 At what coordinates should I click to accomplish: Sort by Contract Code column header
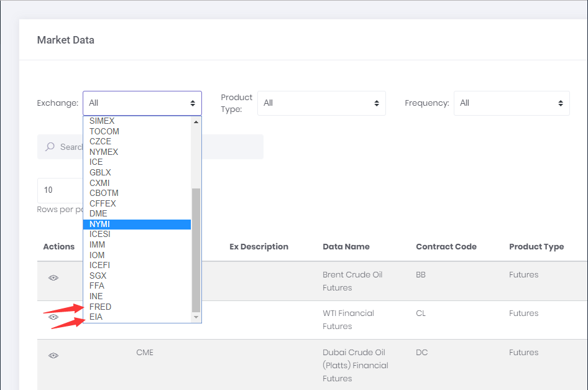point(446,247)
